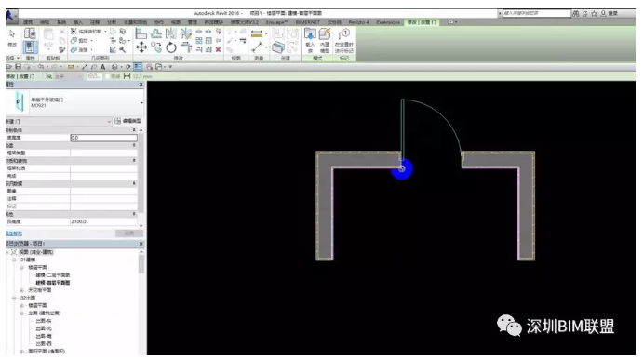Screen dimensions: 644x360
Task: Click the Save icon in quick access
Action: [x=18, y=66]
